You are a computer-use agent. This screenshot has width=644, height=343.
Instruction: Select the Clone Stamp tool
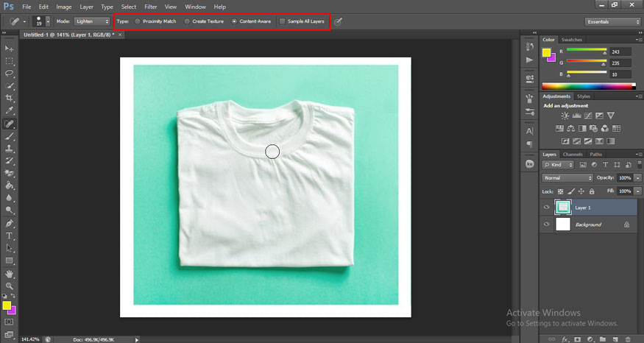coord(9,148)
